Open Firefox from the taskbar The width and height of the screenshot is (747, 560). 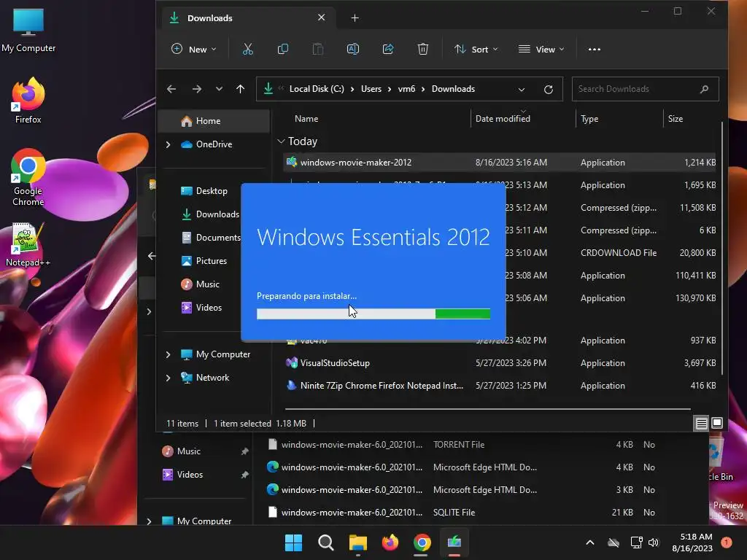pos(390,542)
